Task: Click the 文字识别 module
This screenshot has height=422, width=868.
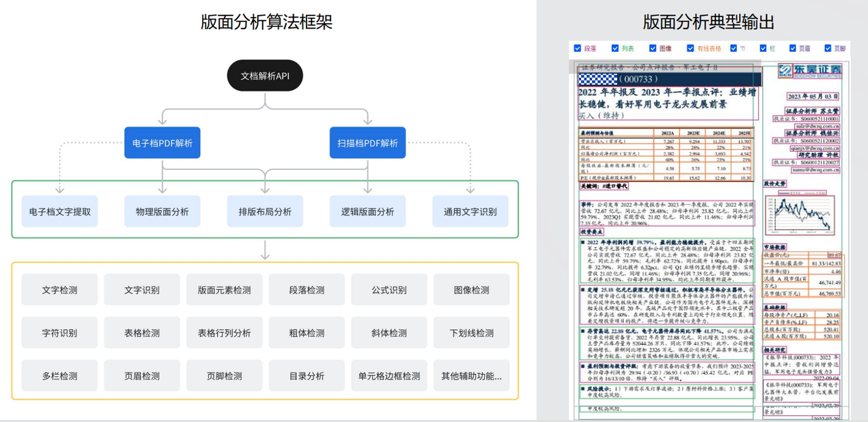Action: pyautogui.click(x=142, y=290)
